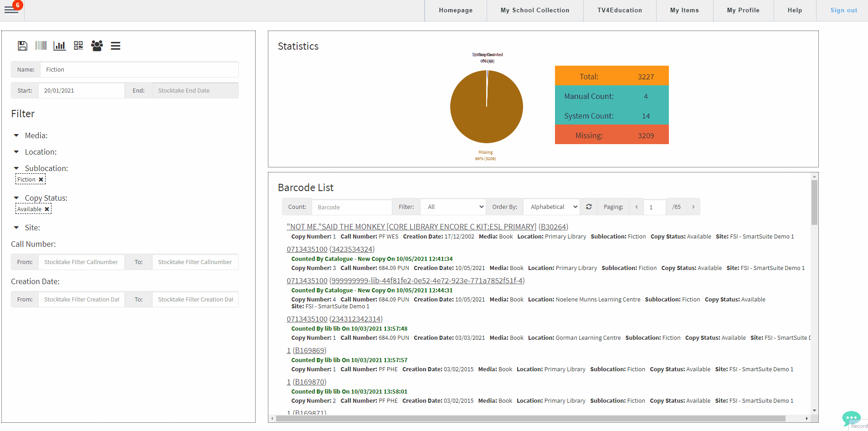The height and width of the screenshot is (431, 868).
Task: Open the hamburger menu with notification badge
Action: (11, 10)
